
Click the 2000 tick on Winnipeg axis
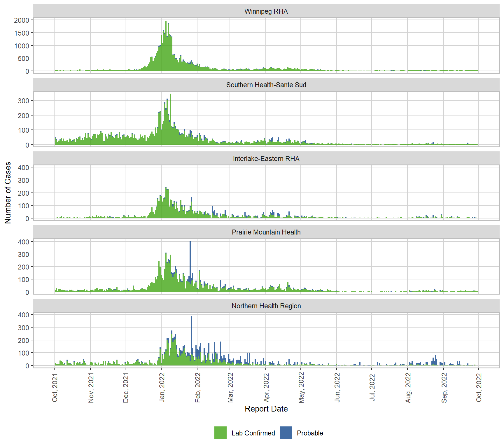[x=22, y=20]
